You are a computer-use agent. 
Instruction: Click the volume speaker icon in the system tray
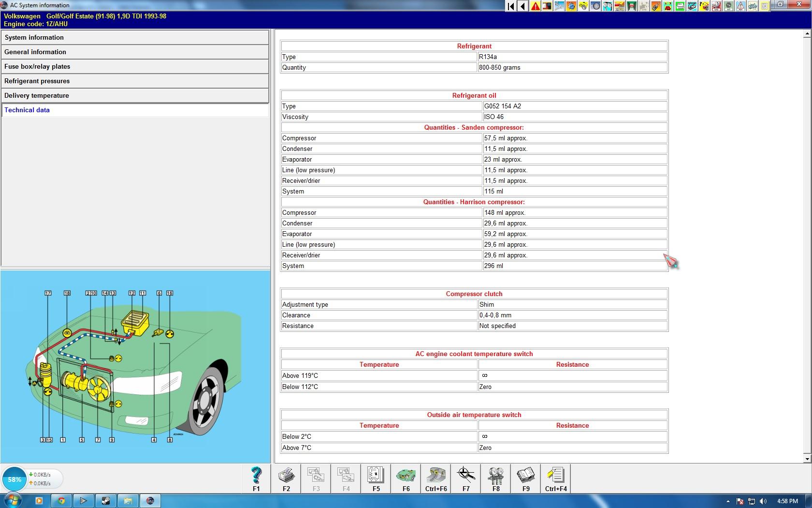(763, 501)
